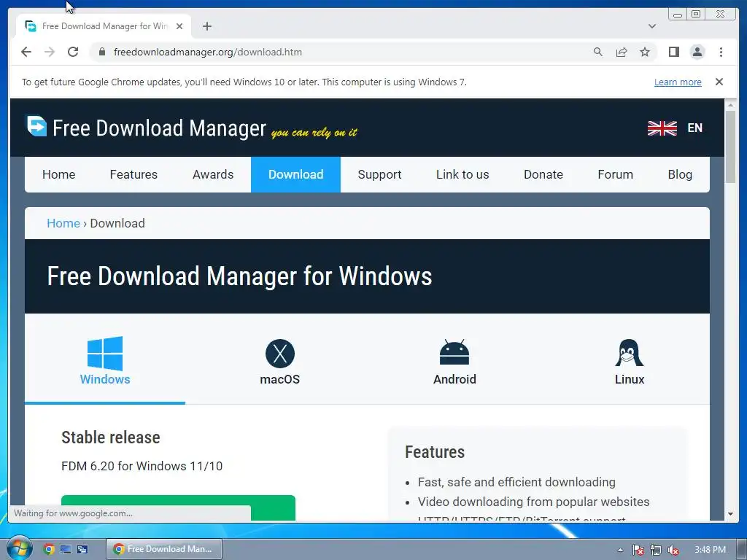Click the Chrome back arrow
Screen dimensions: 747x560
click(x=26, y=52)
